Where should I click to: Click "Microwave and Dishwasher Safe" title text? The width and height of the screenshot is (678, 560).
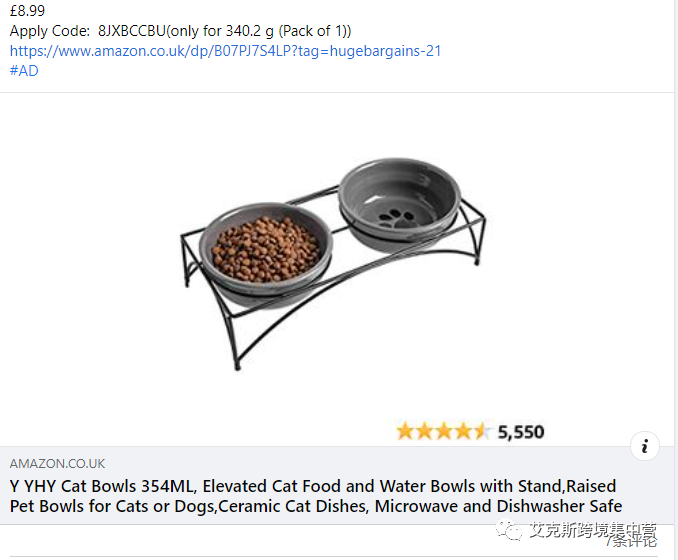tap(498, 506)
